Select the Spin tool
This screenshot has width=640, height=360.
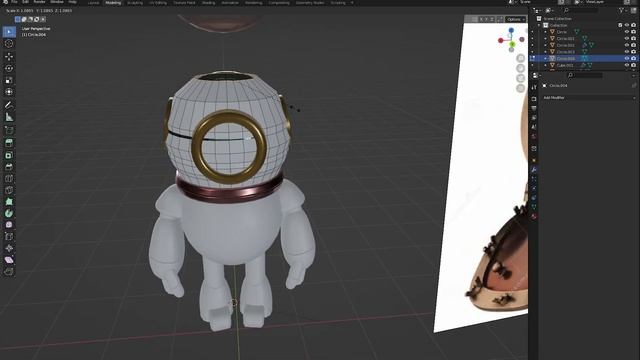coord(9,213)
